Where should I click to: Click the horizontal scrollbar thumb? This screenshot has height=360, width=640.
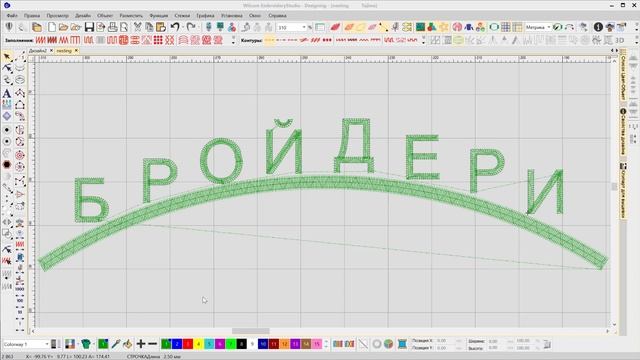tap(251, 331)
